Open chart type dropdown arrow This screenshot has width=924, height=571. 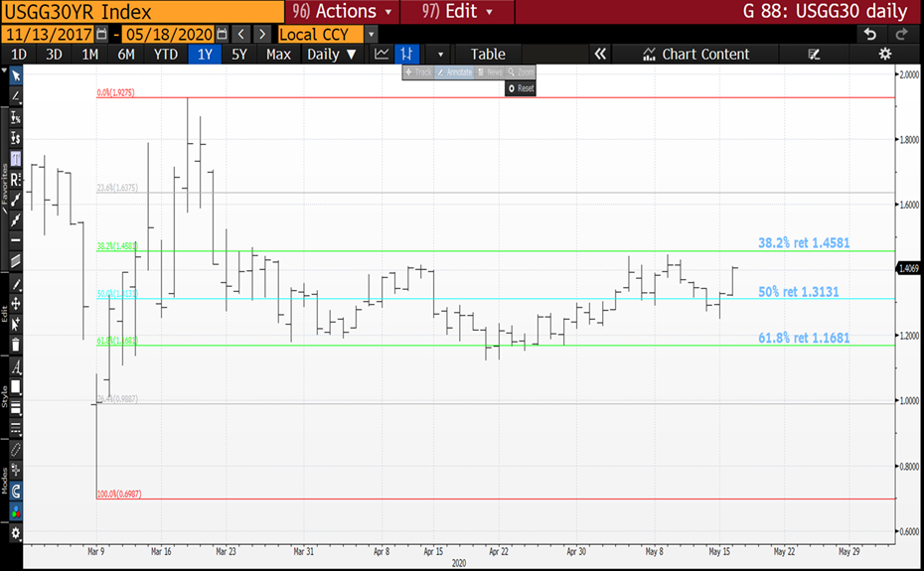pyautogui.click(x=440, y=55)
